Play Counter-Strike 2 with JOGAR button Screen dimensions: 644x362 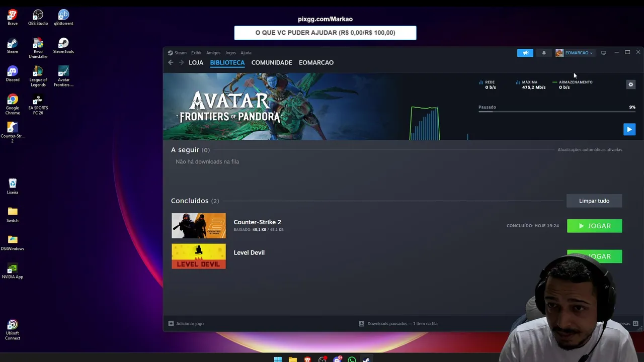pos(595,226)
